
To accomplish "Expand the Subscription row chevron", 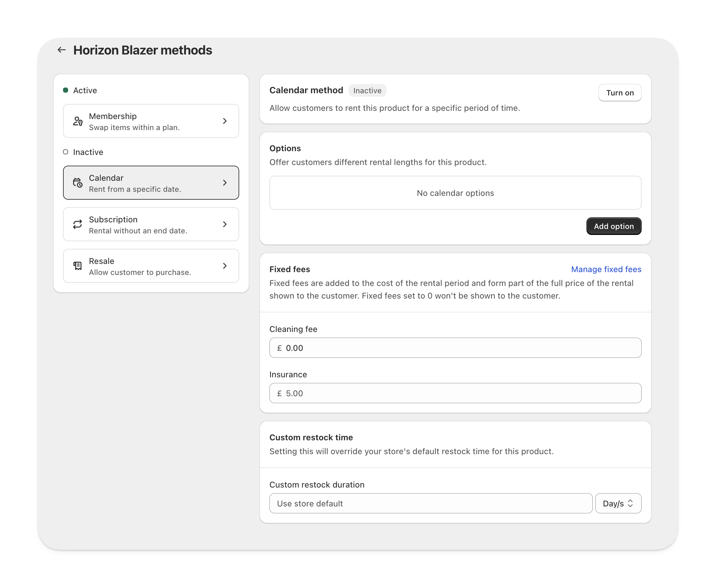I will 225,224.
